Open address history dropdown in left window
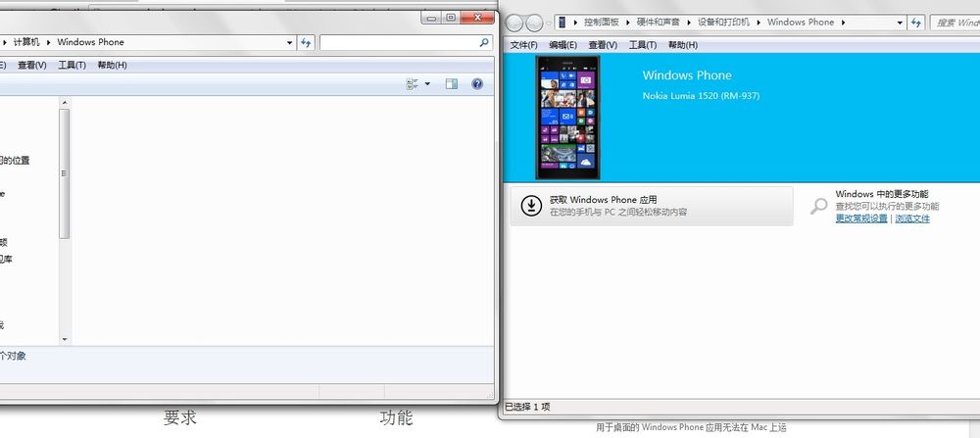980x438 pixels. (289, 42)
